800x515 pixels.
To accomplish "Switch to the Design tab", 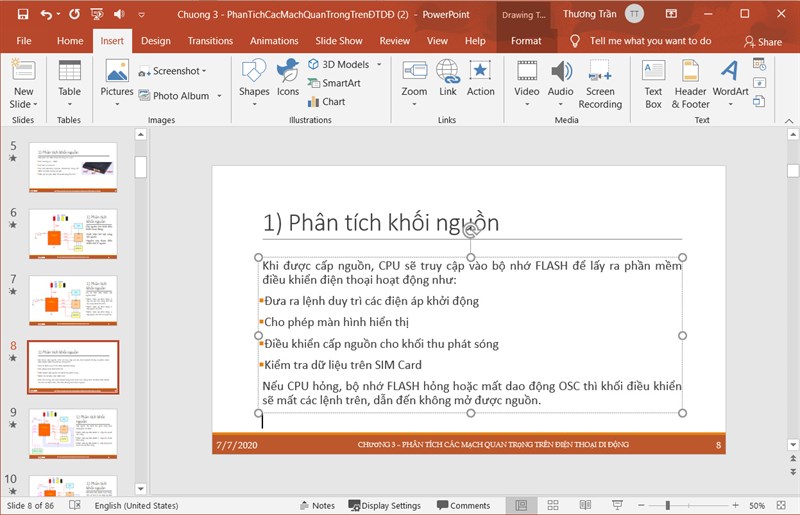I will (x=155, y=41).
